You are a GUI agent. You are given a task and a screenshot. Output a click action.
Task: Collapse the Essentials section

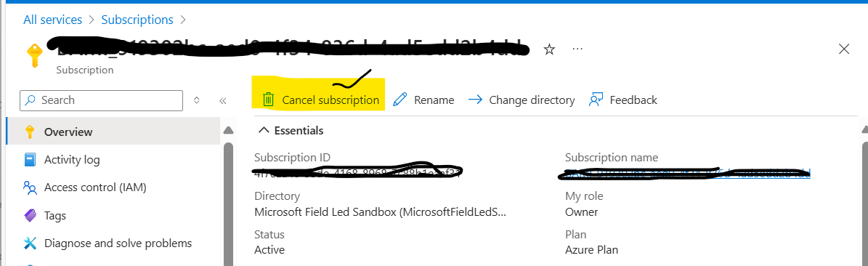pyautogui.click(x=264, y=131)
